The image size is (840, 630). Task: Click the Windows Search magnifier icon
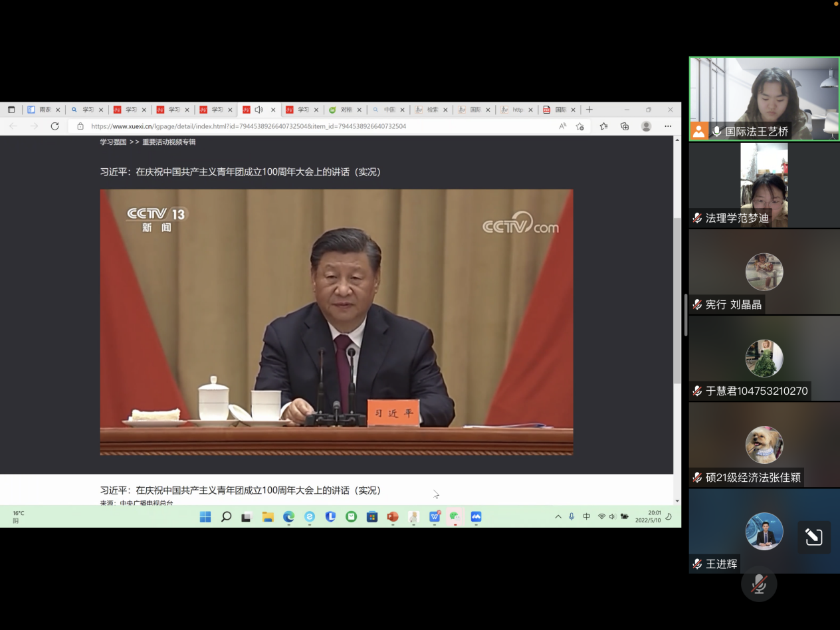pos(226,516)
